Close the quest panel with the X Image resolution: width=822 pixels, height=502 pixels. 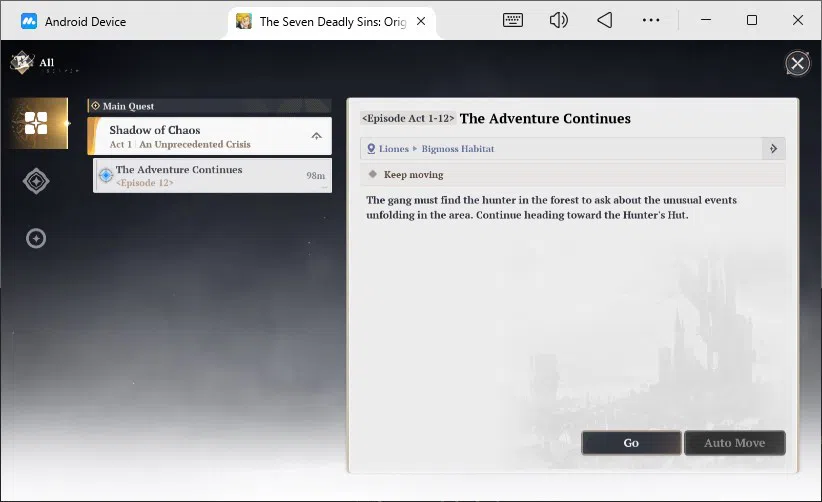click(x=797, y=64)
